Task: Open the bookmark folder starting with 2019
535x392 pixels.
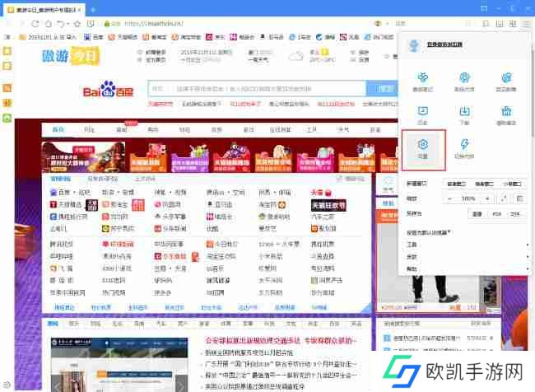Action: coord(47,37)
